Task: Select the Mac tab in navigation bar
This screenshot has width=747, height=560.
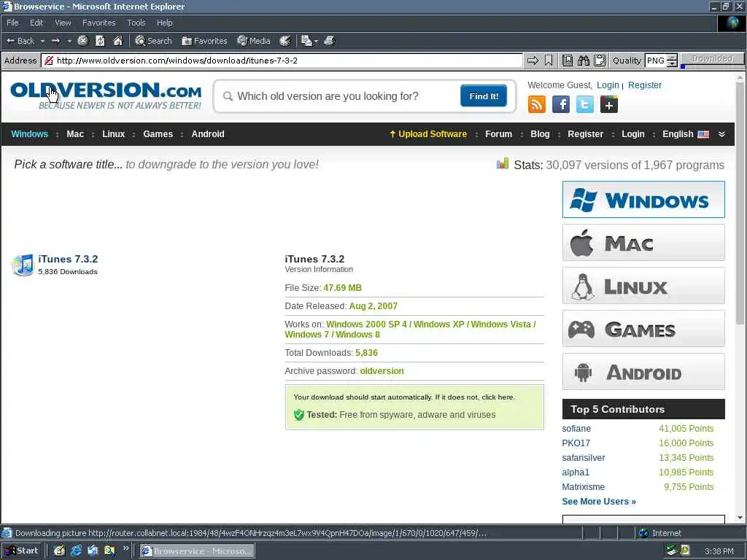Action: coord(75,134)
